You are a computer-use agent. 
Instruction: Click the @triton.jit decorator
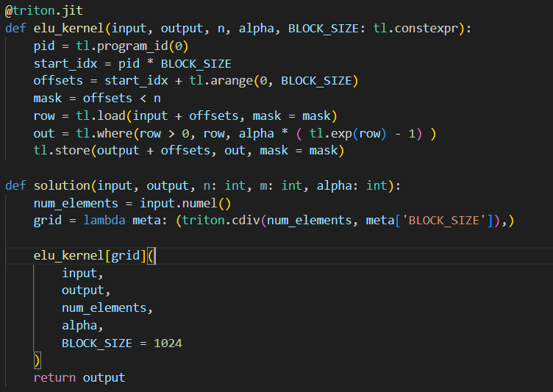coord(44,10)
